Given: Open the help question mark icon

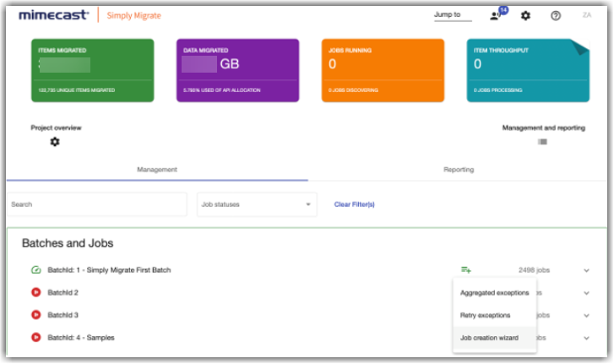Looking at the screenshot, I should point(556,15).
